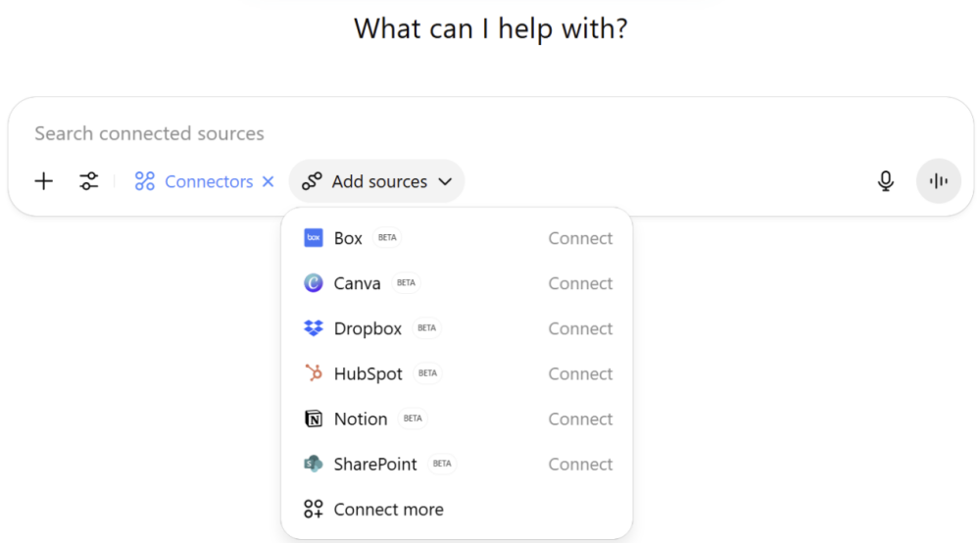Click the Notion logo icon

314,419
